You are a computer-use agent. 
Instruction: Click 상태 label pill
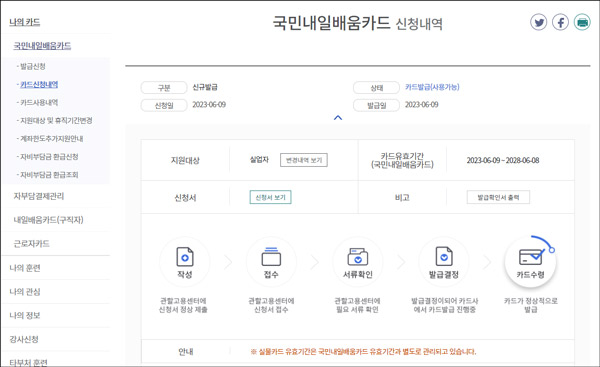pos(377,88)
